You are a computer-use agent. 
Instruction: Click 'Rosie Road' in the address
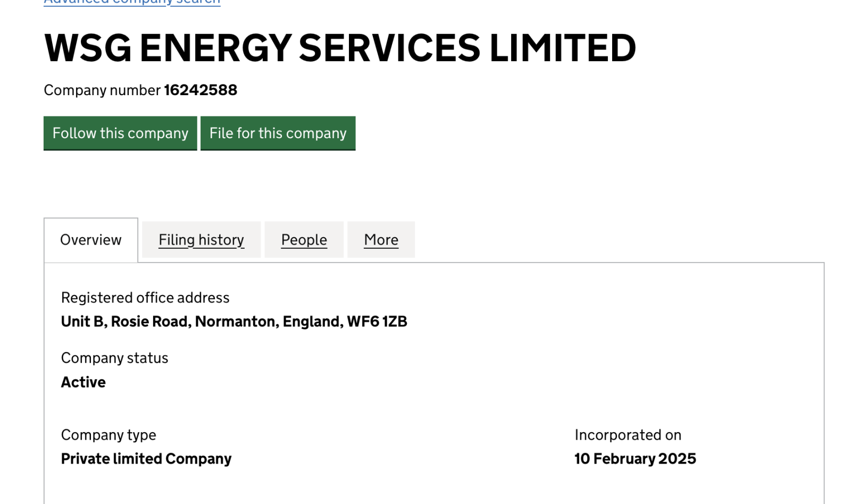[x=151, y=322]
